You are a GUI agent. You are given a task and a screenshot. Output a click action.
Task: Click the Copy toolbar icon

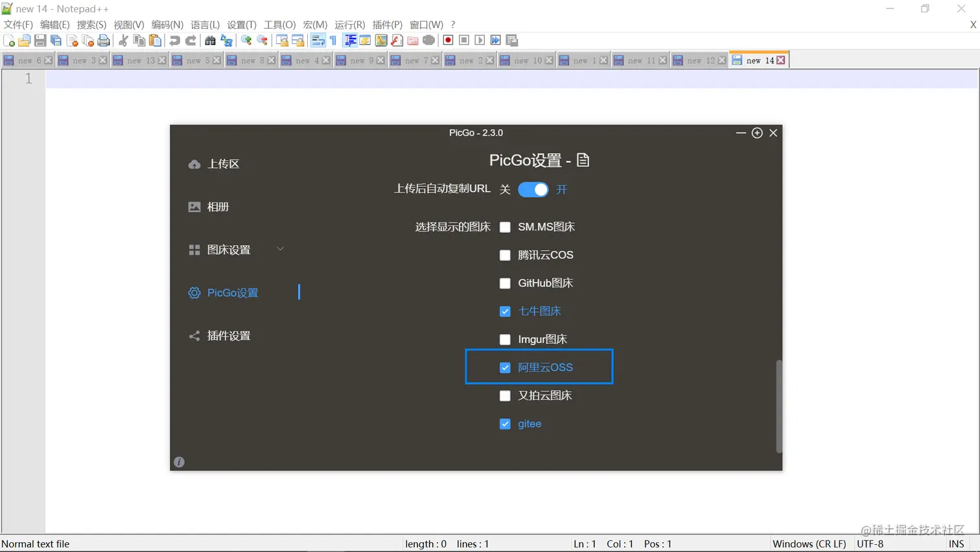(139, 40)
